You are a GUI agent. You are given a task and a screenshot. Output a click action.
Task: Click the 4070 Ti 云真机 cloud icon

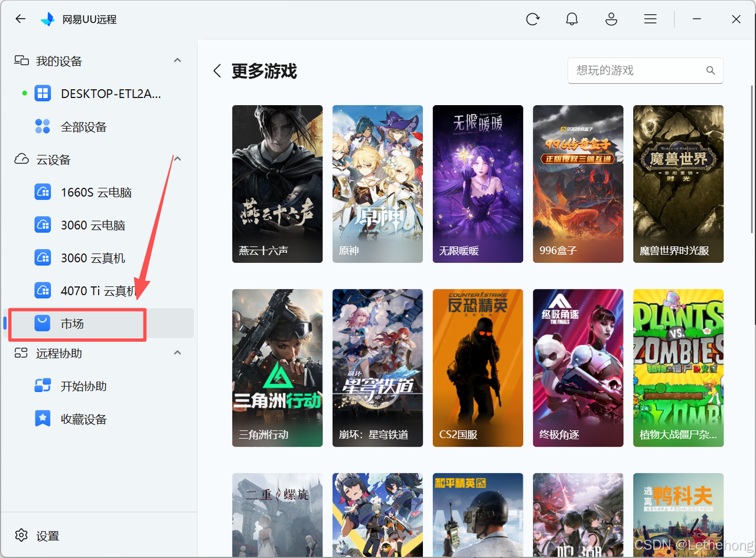pyautogui.click(x=43, y=291)
